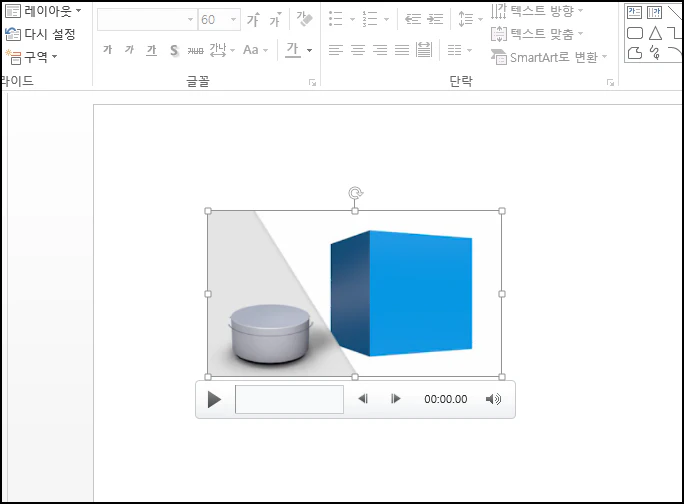This screenshot has width=684, height=504.
Task: Click the video seek progress bar
Action: (x=289, y=399)
